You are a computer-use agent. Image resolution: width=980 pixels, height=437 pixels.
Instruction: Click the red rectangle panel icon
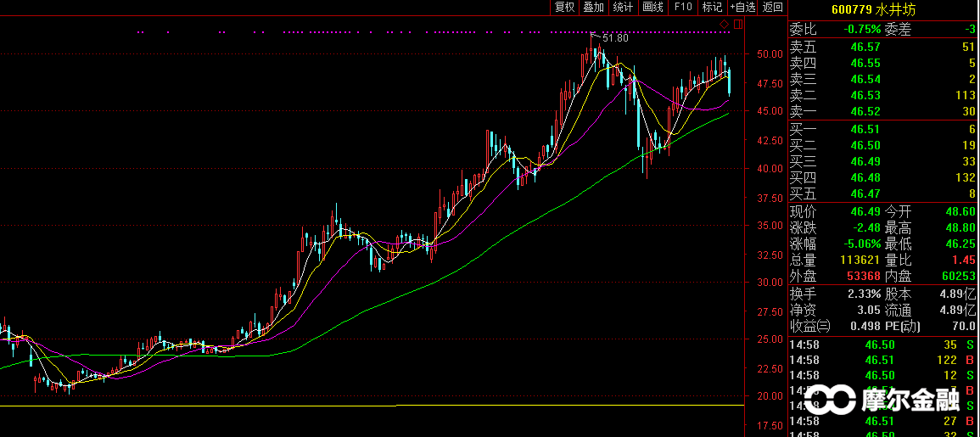pos(738,25)
